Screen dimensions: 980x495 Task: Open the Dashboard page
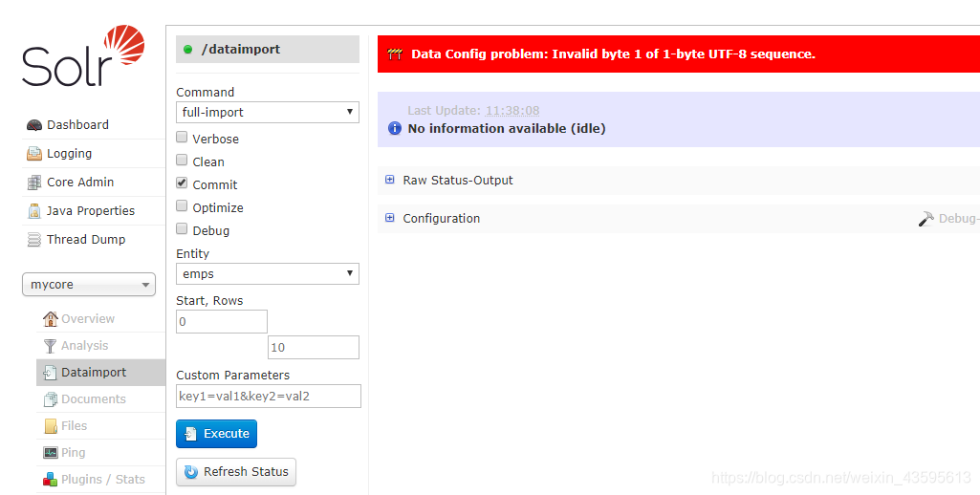(77, 125)
